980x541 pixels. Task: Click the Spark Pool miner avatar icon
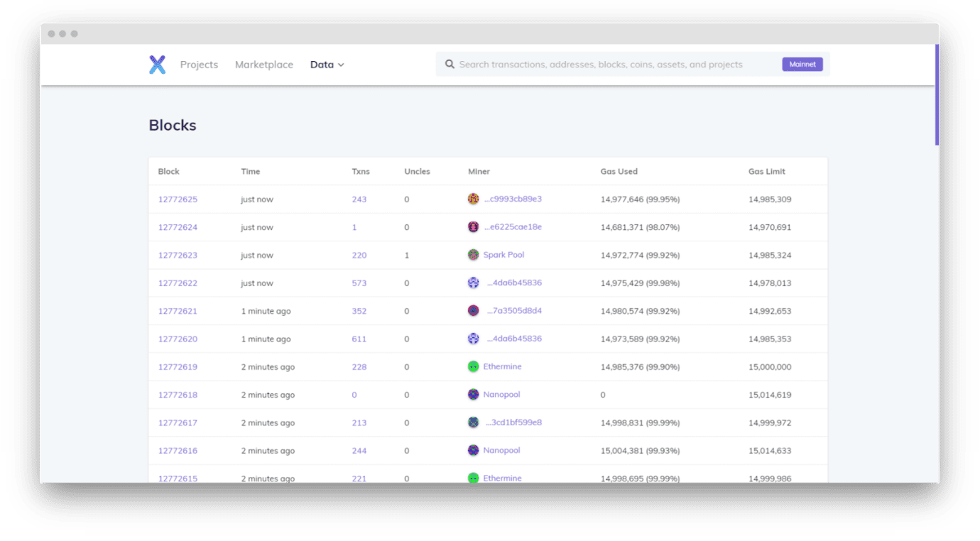(x=473, y=255)
